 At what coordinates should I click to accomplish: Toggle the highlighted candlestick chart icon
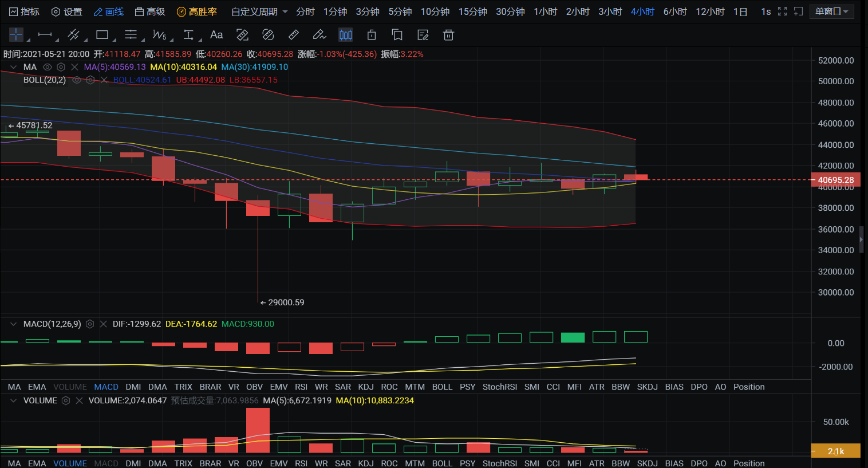pyautogui.click(x=346, y=35)
